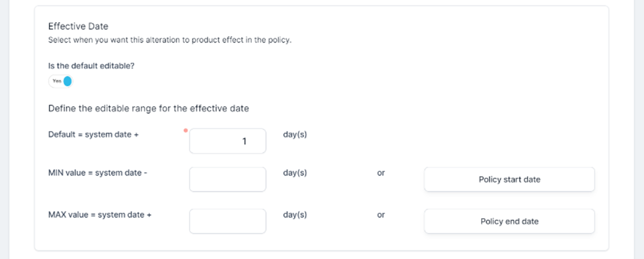The height and width of the screenshot is (259, 644).
Task: Click the Effective Date section heading
Action: (x=78, y=26)
